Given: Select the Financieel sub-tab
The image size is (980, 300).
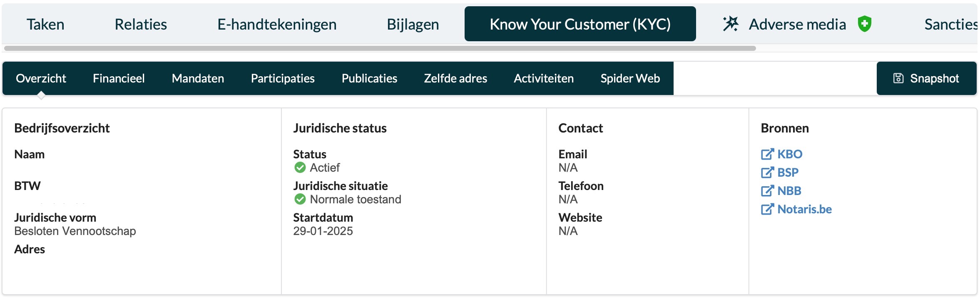Looking at the screenshot, I should point(119,78).
